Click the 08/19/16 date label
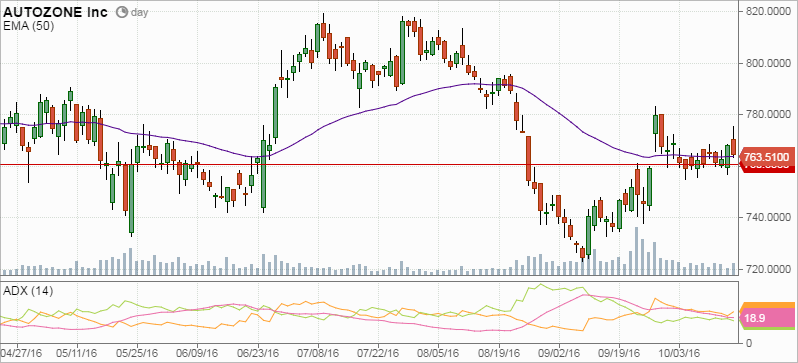Screen dimensions: 798x363 coord(499,352)
